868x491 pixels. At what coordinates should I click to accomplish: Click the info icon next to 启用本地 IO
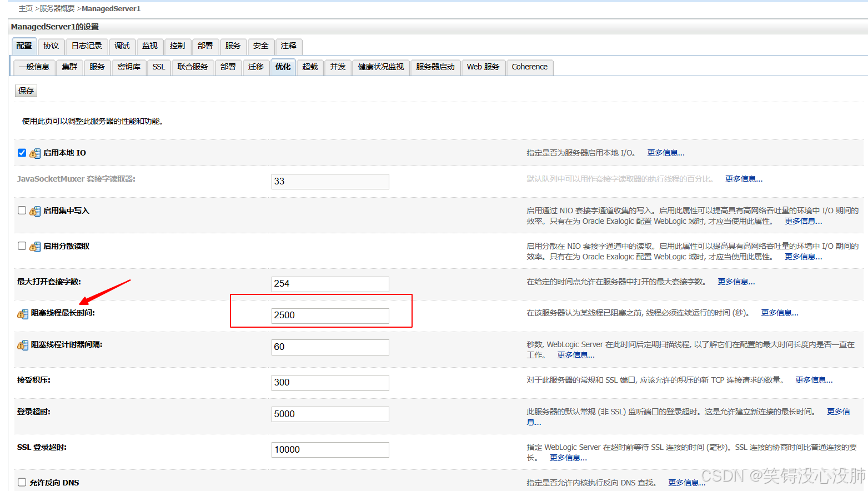pyautogui.click(x=34, y=153)
